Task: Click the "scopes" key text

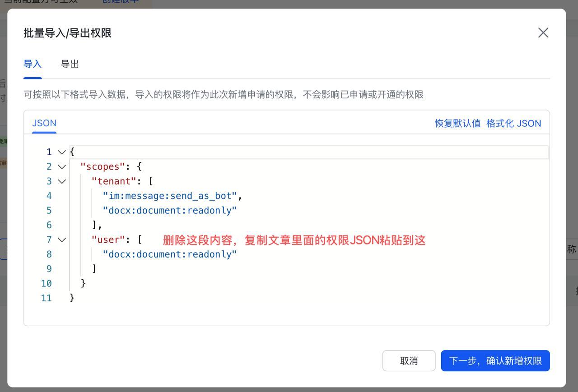Action: point(103,167)
